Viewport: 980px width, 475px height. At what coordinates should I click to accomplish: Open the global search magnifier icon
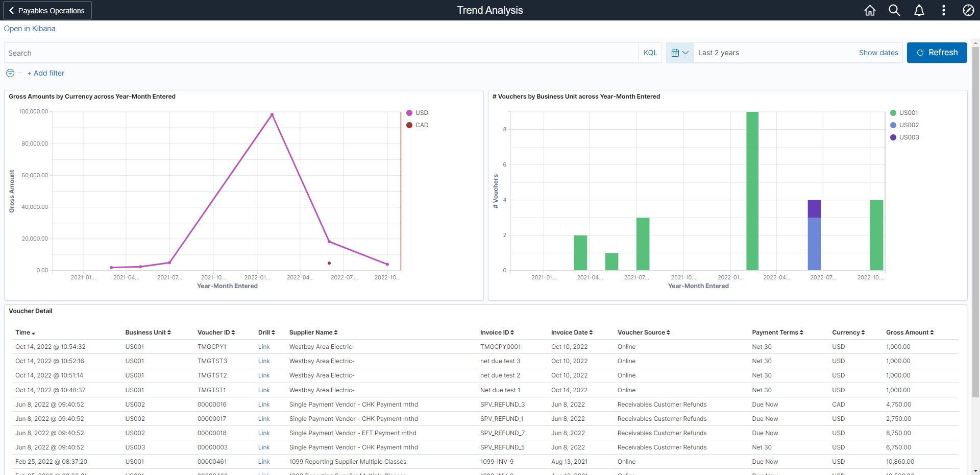(894, 10)
